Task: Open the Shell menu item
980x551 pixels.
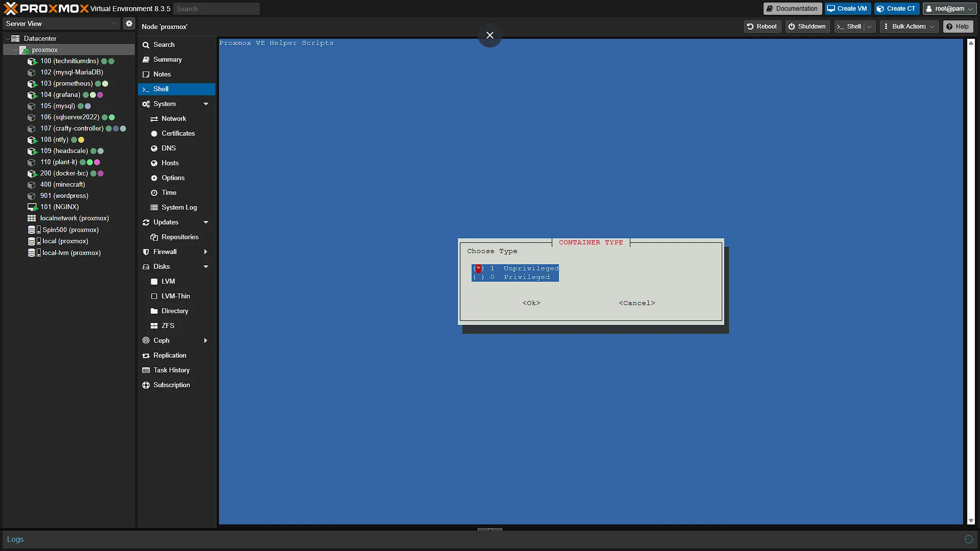Action: coord(177,89)
